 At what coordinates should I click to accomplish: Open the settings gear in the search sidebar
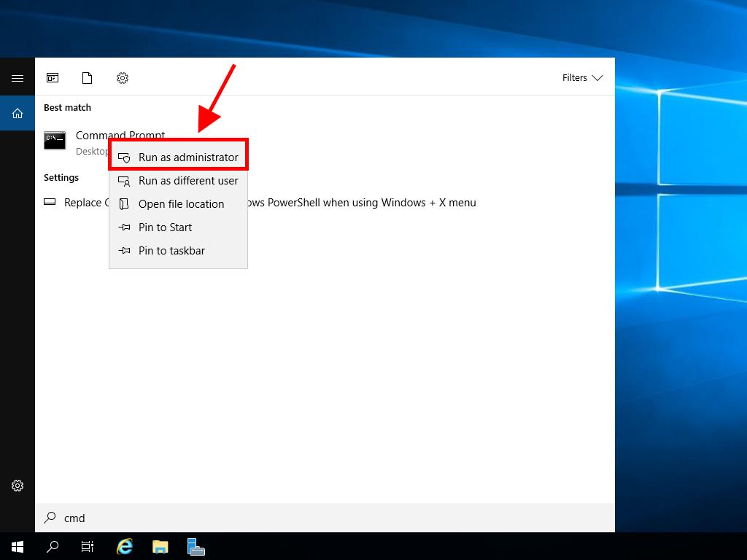point(18,486)
